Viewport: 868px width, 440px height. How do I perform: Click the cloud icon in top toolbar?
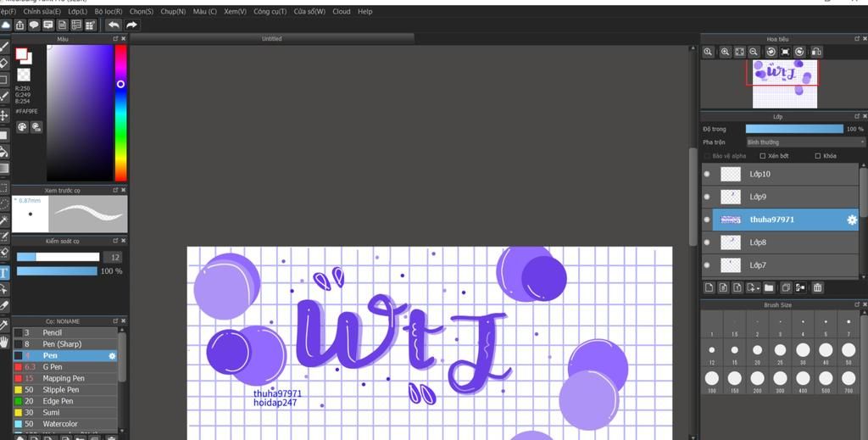6,25
